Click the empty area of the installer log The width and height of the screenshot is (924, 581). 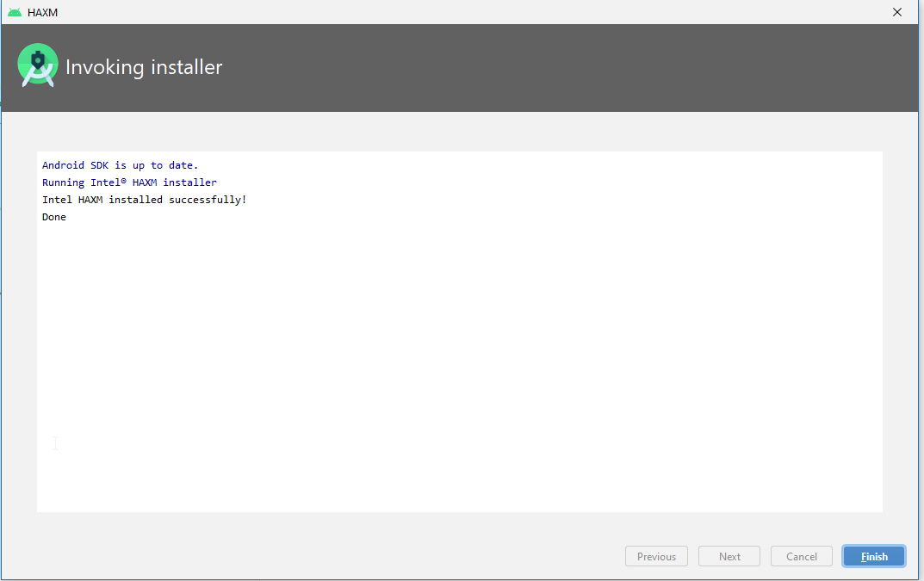pos(459,362)
